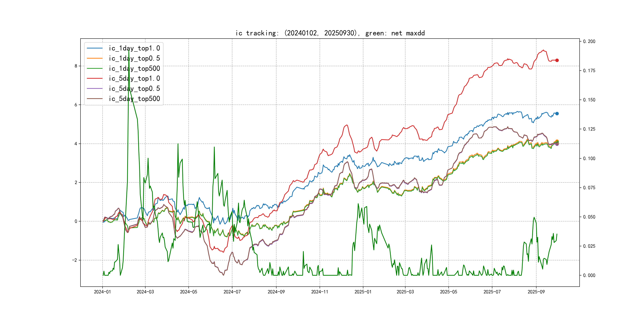644x322 pixels.
Task: Click the red line swatch in legend
Action: pyautogui.click(x=95, y=79)
